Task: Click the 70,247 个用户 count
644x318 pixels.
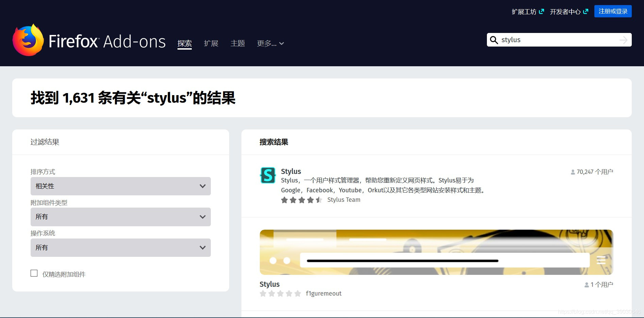Action: pos(595,172)
